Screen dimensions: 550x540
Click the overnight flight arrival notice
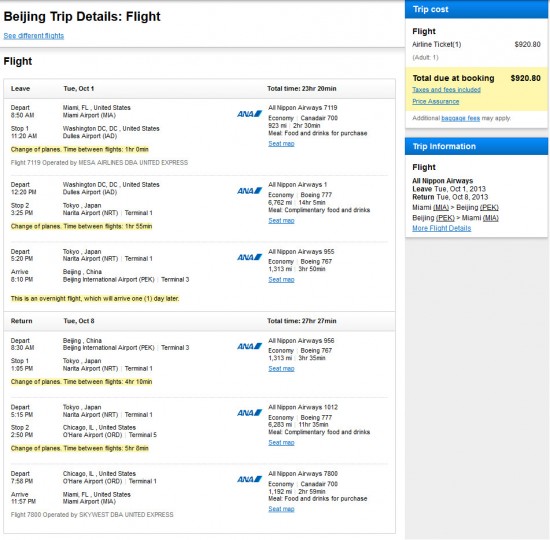[95, 299]
